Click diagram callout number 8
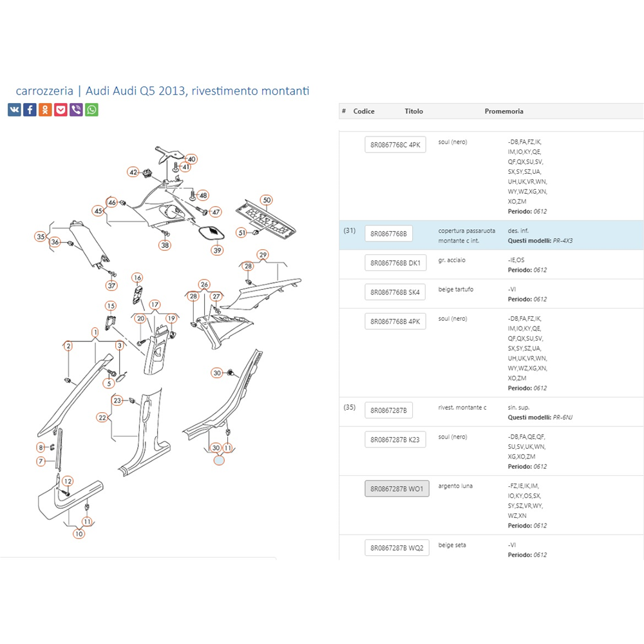The height and width of the screenshot is (644, 644). click(40, 448)
